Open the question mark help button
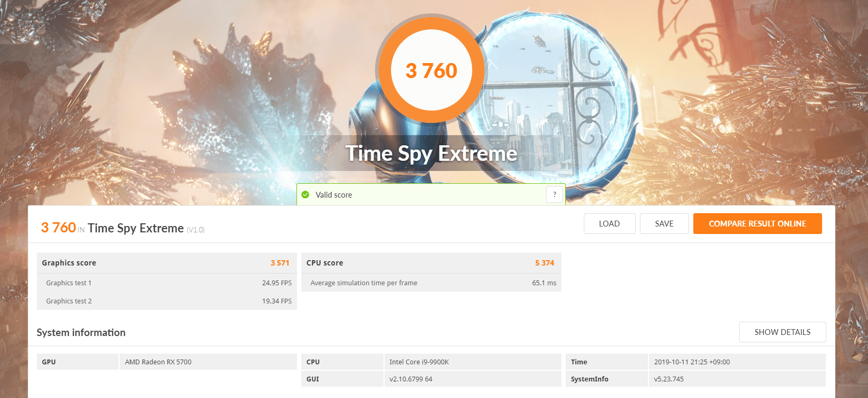The height and width of the screenshot is (398, 868). (x=554, y=194)
